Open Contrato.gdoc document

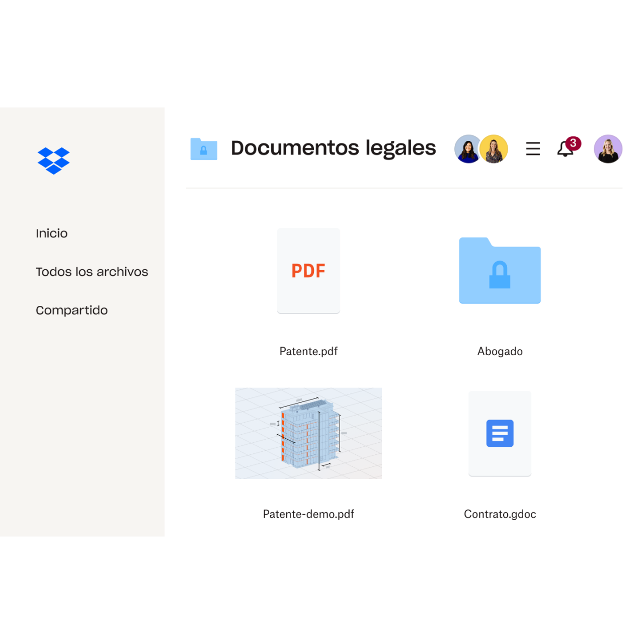(x=500, y=514)
